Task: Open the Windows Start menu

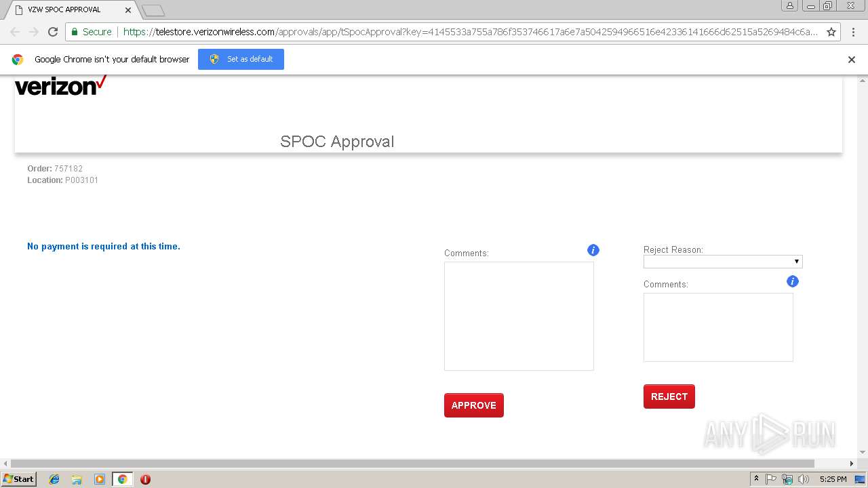Action: click(19, 479)
